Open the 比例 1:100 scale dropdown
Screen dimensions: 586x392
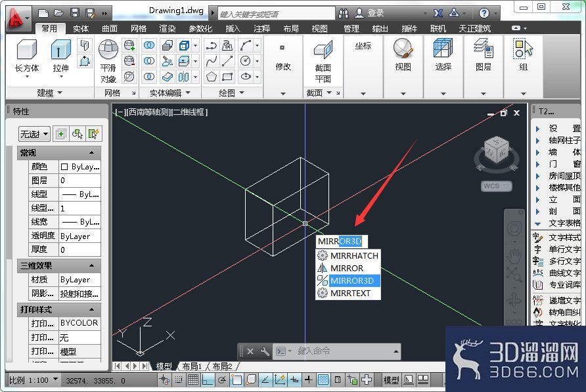34,380
